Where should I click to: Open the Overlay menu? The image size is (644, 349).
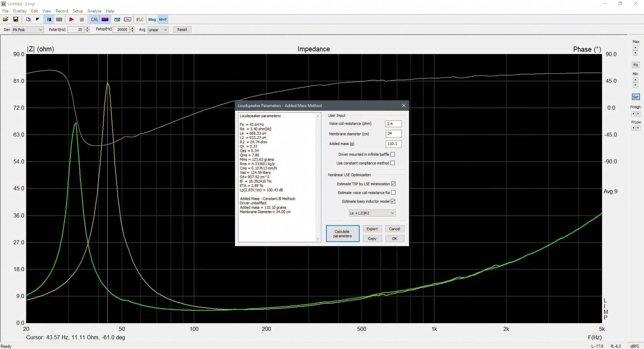tap(20, 11)
